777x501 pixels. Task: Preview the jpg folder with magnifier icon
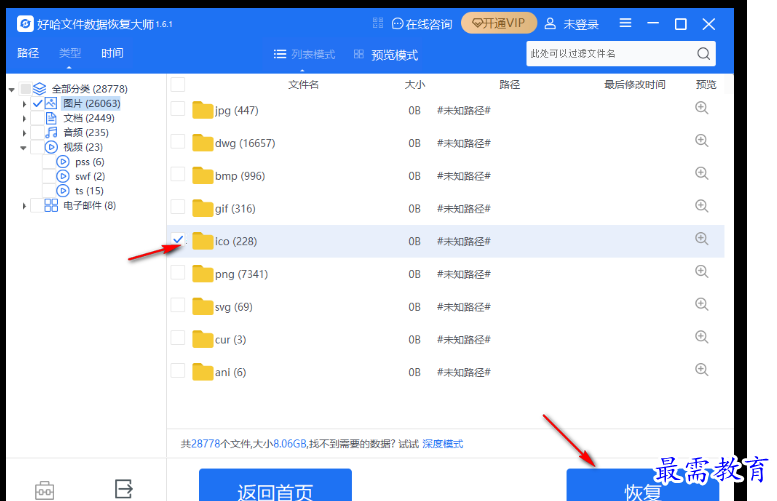[x=702, y=108]
